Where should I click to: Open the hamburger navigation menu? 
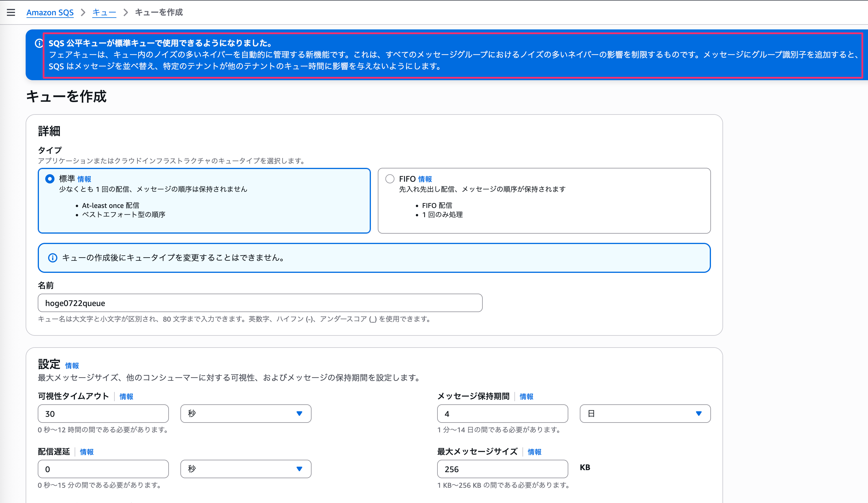pyautogui.click(x=11, y=12)
